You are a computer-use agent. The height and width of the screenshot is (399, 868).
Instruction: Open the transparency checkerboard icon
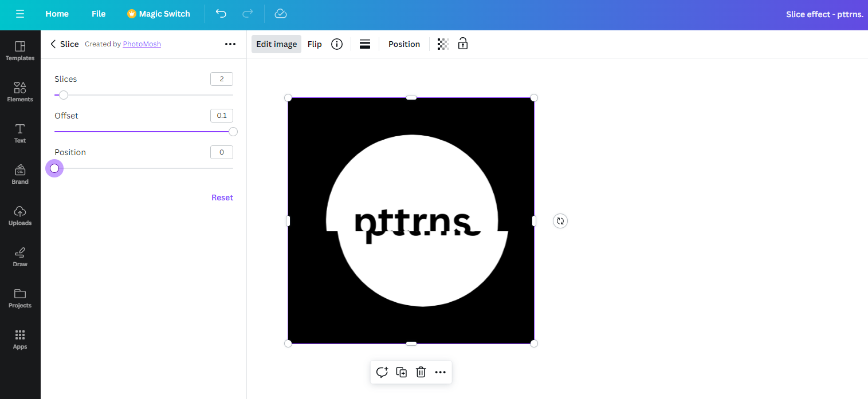443,44
